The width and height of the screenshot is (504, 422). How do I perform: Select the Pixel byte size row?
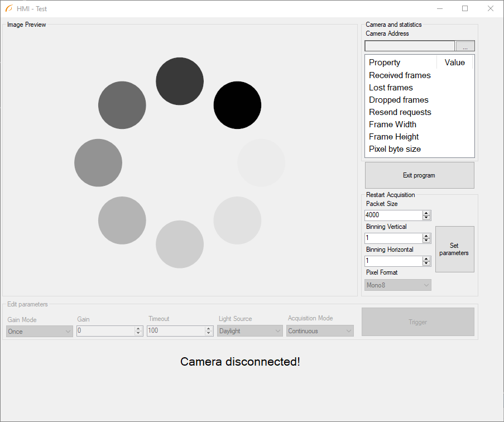[395, 149]
